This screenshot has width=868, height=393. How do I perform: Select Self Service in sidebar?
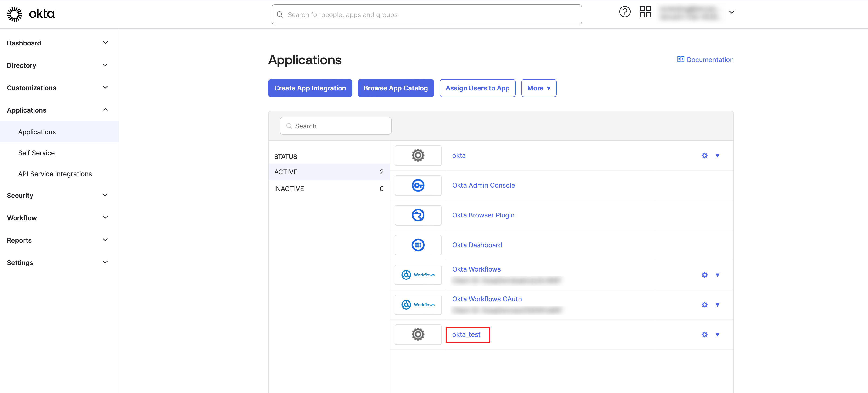36,153
